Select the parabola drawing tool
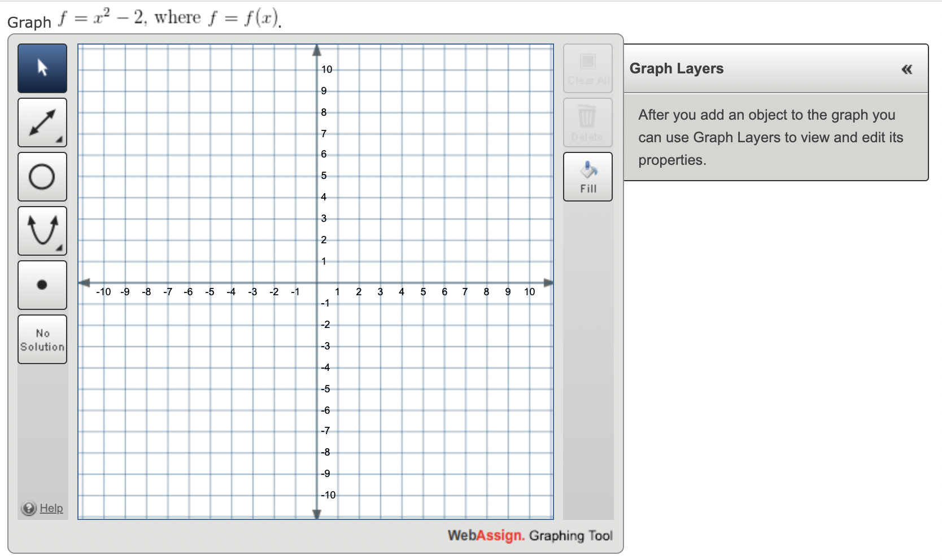The height and width of the screenshot is (560, 942). click(x=42, y=230)
